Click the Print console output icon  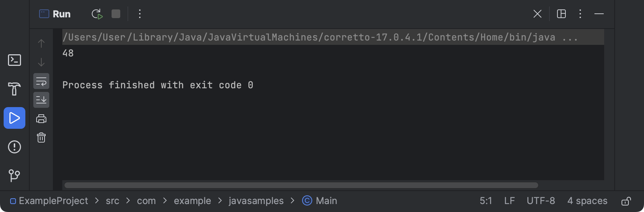click(x=41, y=119)
